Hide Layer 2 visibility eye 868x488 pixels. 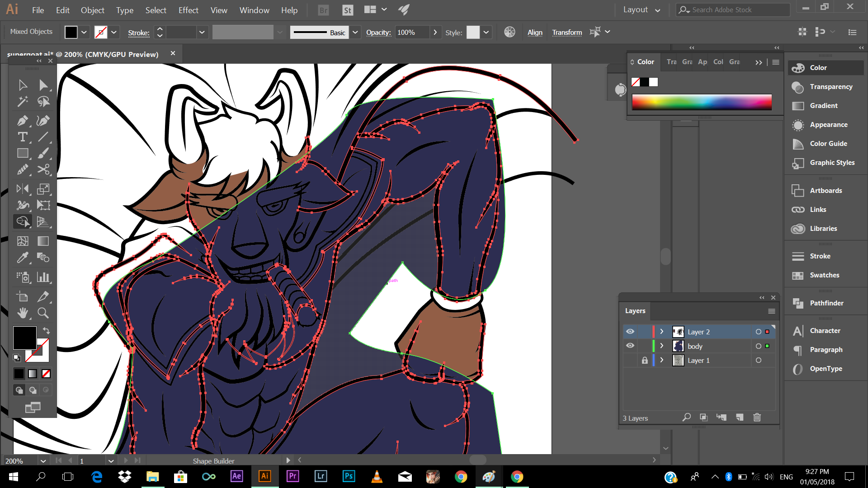(630, 332)
